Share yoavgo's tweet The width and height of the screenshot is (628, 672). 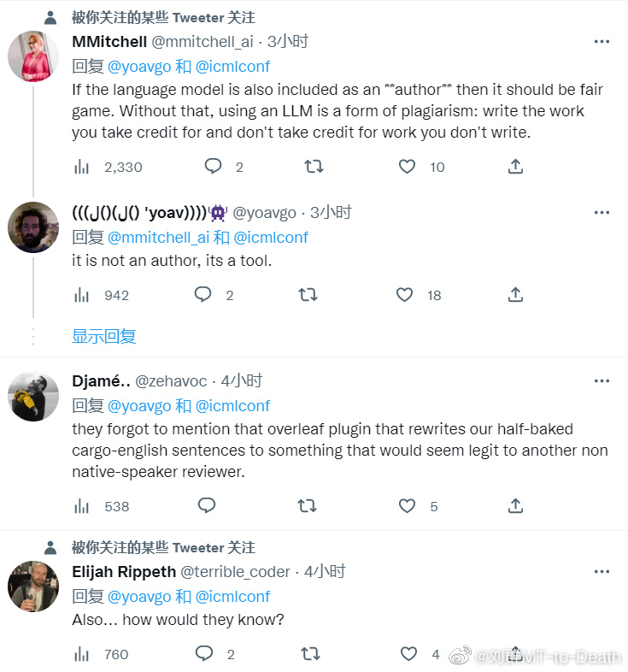(515, 295)
